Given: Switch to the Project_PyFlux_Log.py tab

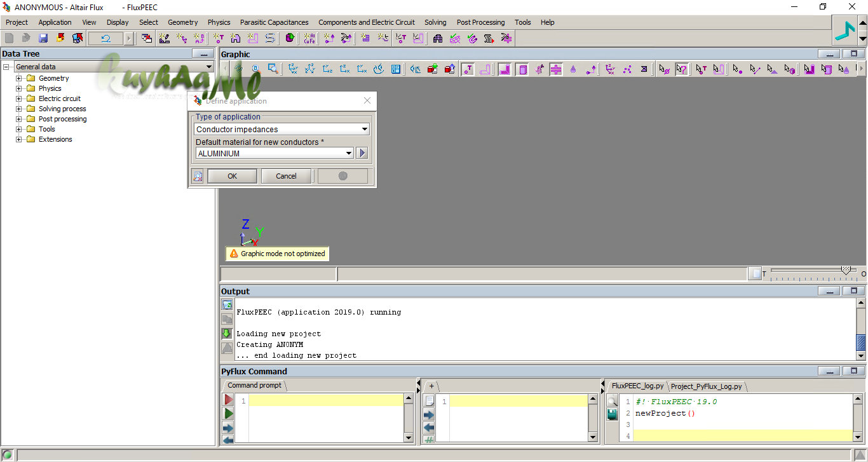Looking at the screenshot, I should click(x=707, y=386).
